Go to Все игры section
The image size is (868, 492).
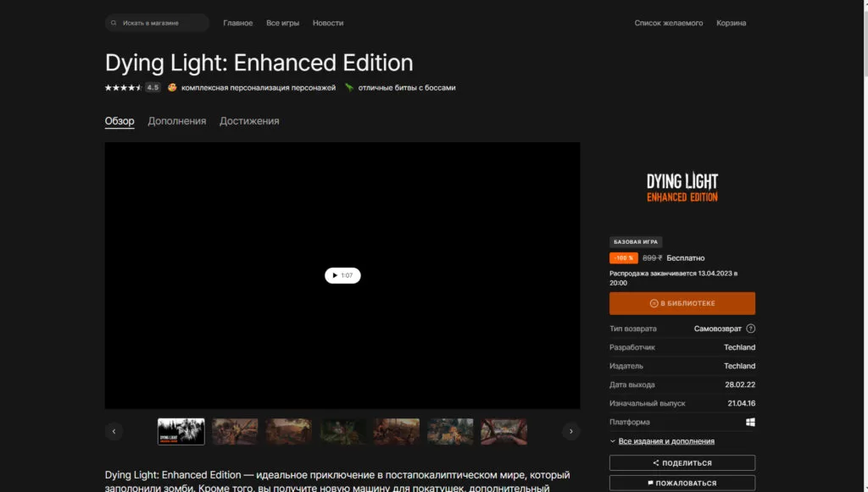coord(282,23)
